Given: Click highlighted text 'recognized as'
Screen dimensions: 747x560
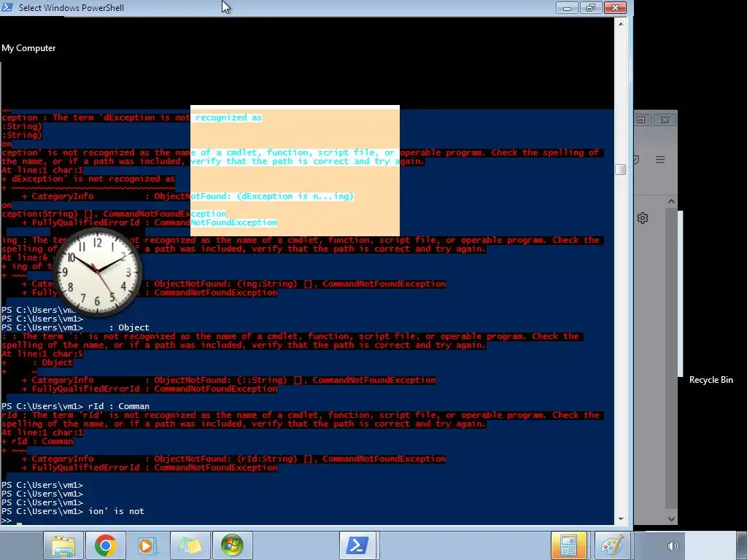Looking at the screenshot, I should [228, 117].
